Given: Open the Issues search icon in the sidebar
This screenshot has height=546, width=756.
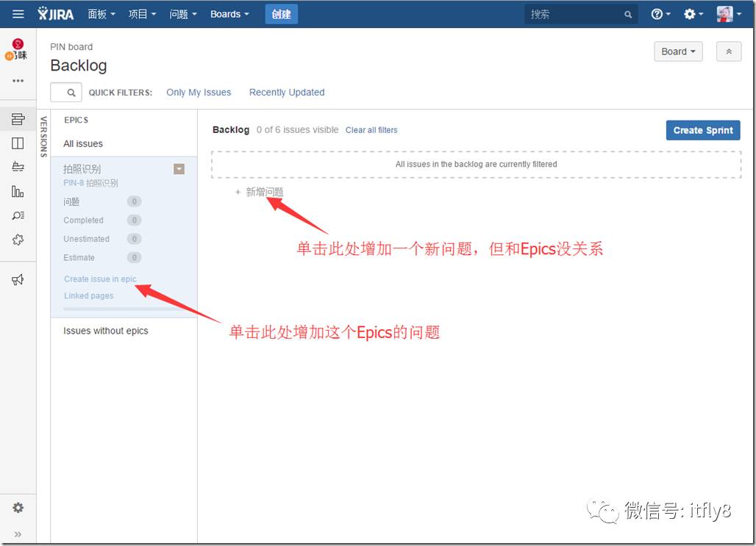Looking at the screenshot, I should pos(18,215).
